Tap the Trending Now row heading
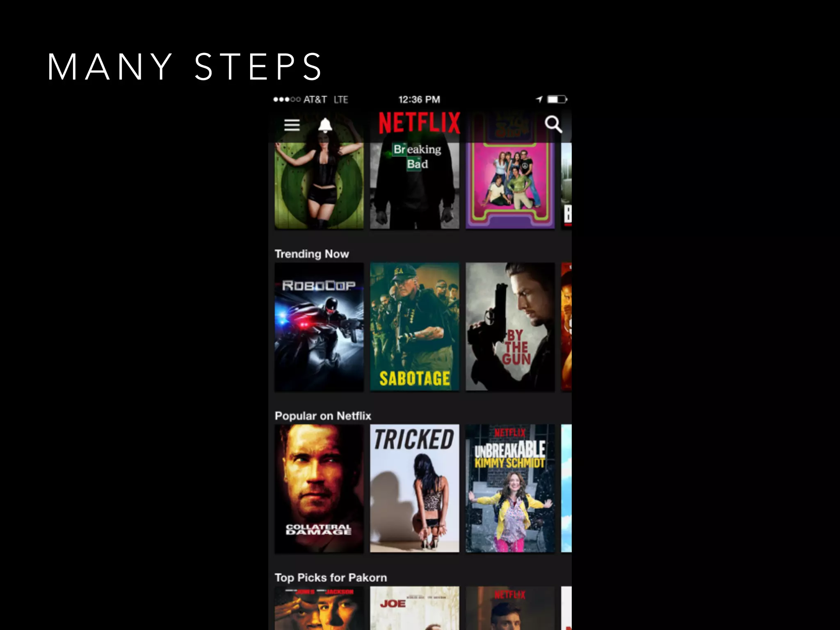Screen dimensions: 840x630 (312, 254)
